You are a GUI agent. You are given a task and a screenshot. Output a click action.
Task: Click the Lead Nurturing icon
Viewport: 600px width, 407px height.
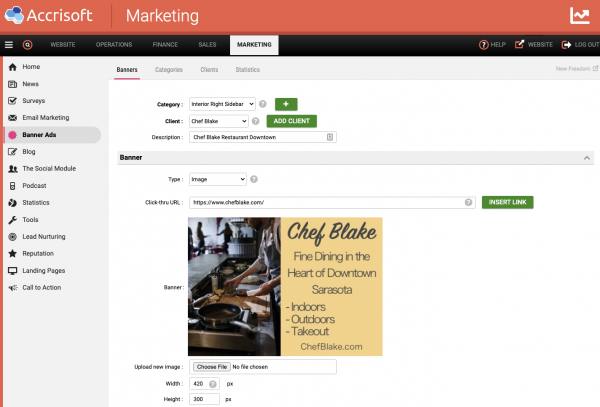coord(13,237)
